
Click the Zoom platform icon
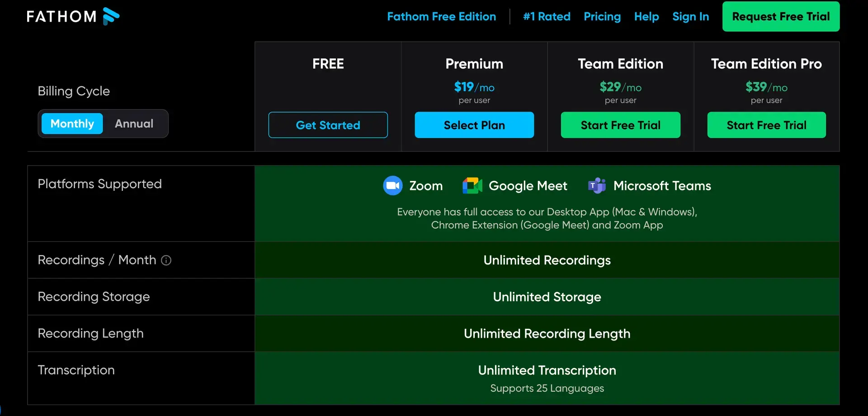click(393, 185)
